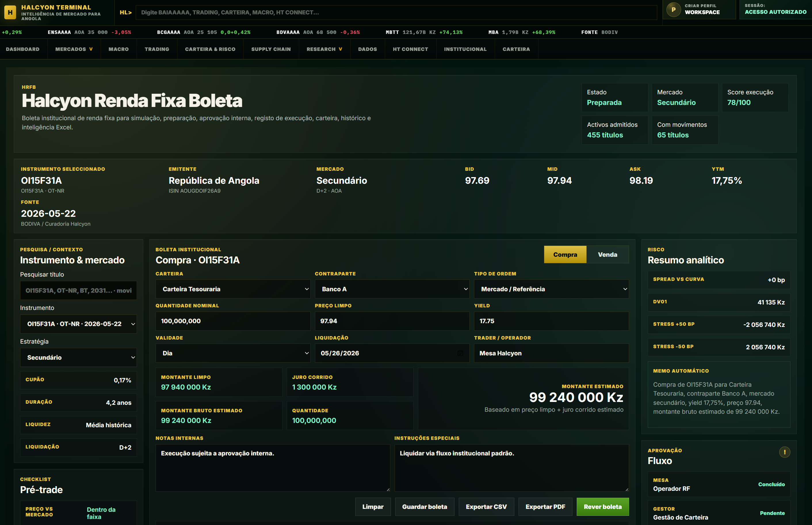
Task: Open the Dados tab
Action: pyautogui.click(x=368, y=49)
